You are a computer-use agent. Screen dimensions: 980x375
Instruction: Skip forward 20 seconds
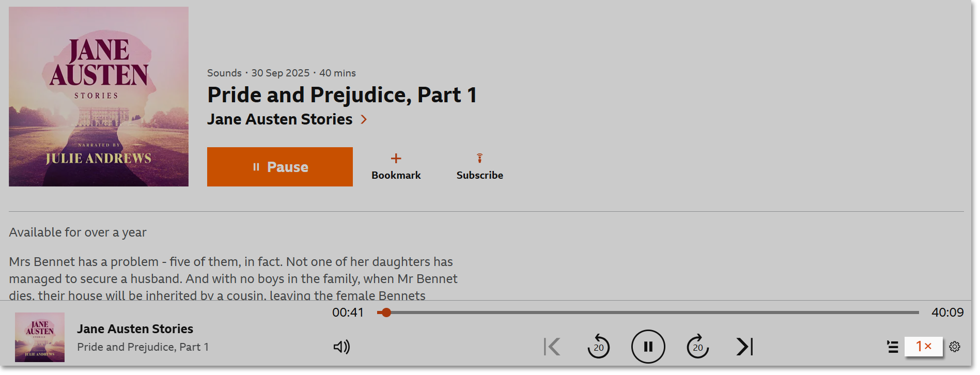click(x=697, y=347)
